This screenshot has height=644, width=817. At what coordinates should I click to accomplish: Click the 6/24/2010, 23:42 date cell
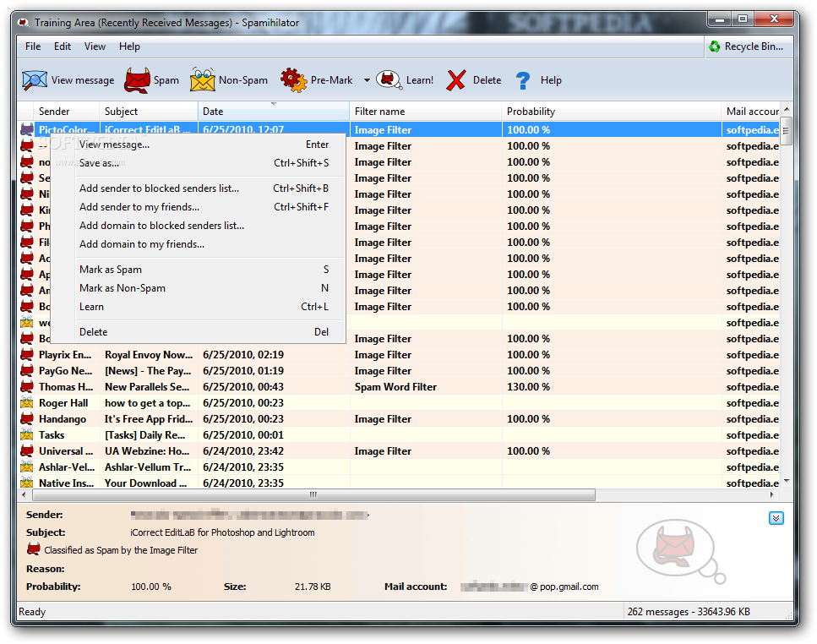pos(242,451)
